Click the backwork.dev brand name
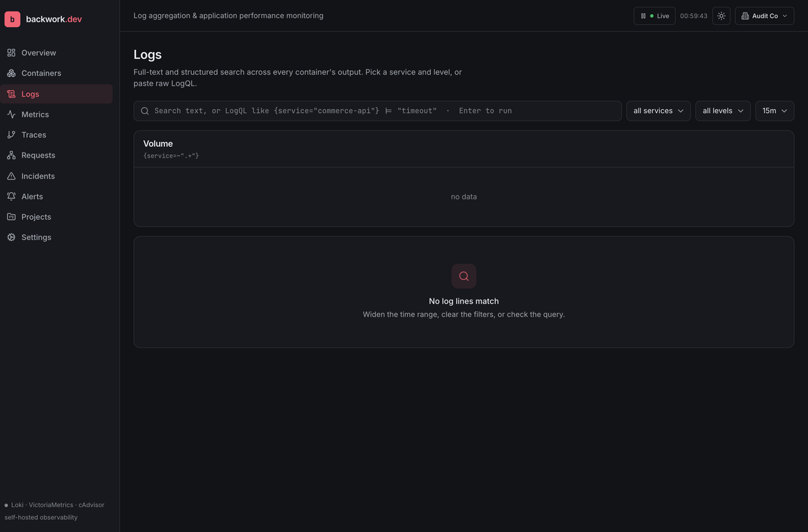 54,20
